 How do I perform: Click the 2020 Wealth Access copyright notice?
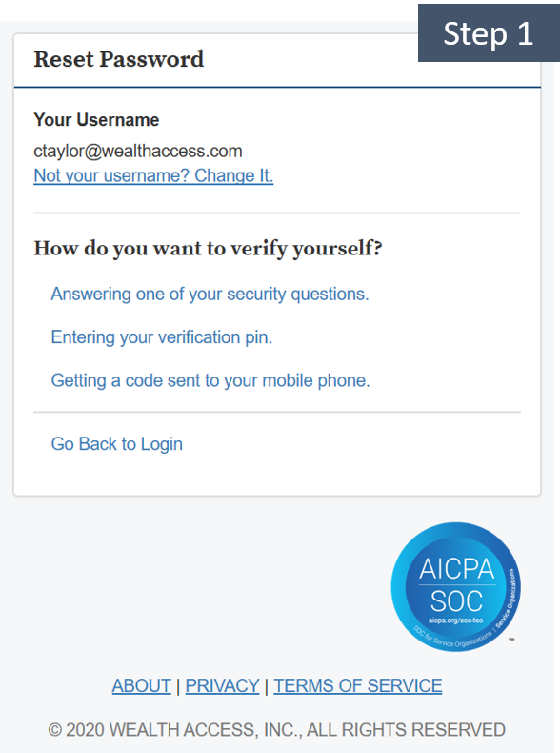coord(276,730)
